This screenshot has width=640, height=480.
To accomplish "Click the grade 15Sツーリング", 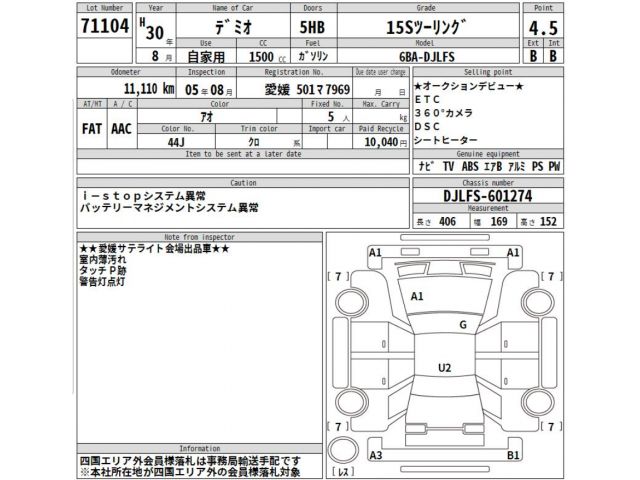I will (x=426, y=27).
